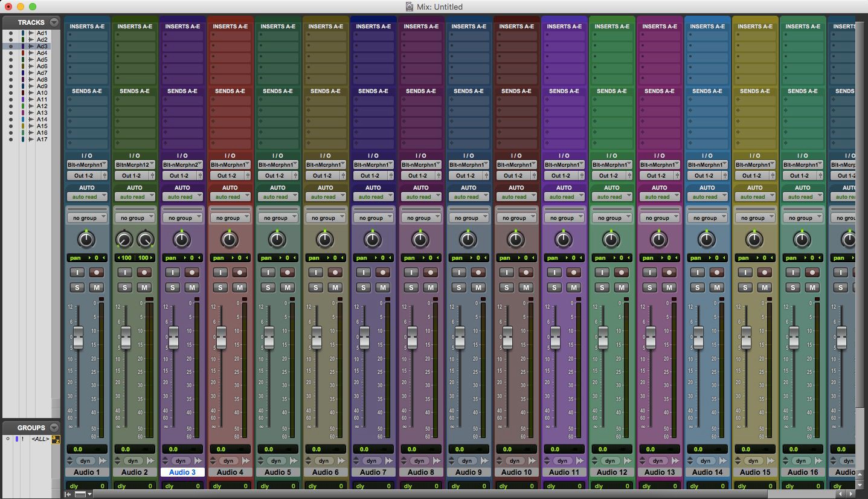
Task: Click the Audio 1 track name button
Action: pyautogui.click(x=87, y=472)
